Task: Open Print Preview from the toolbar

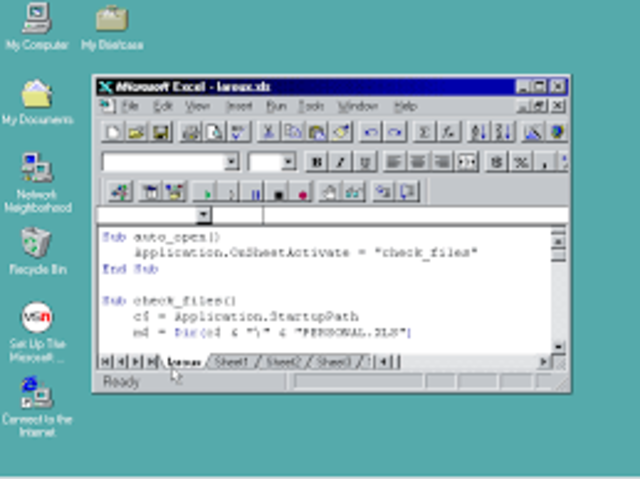Action: click(215, 132)
